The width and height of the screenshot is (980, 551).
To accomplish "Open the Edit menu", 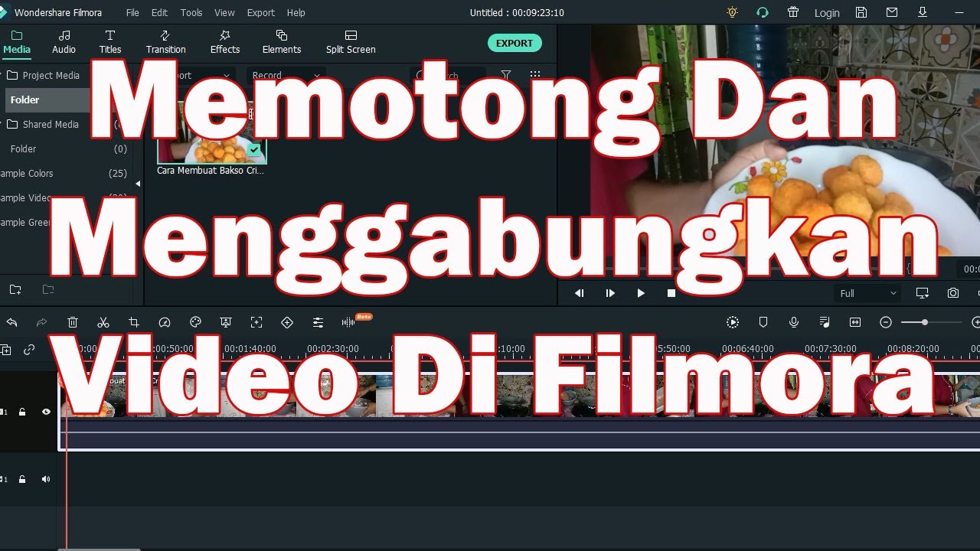I will (159, 12).
